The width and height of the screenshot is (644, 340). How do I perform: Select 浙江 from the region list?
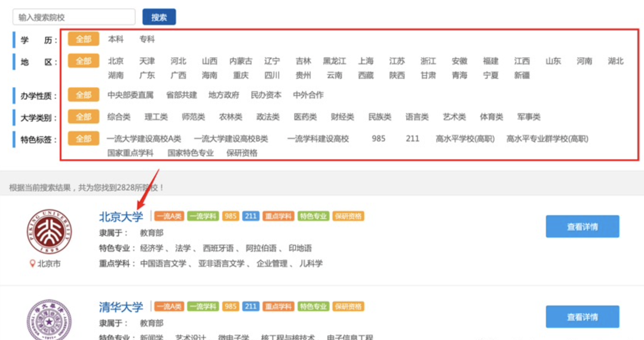(x=428, y=61)
